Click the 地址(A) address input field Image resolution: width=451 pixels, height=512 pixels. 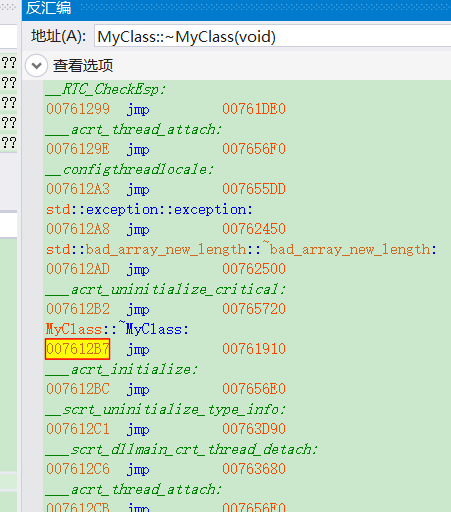(273, 36)
